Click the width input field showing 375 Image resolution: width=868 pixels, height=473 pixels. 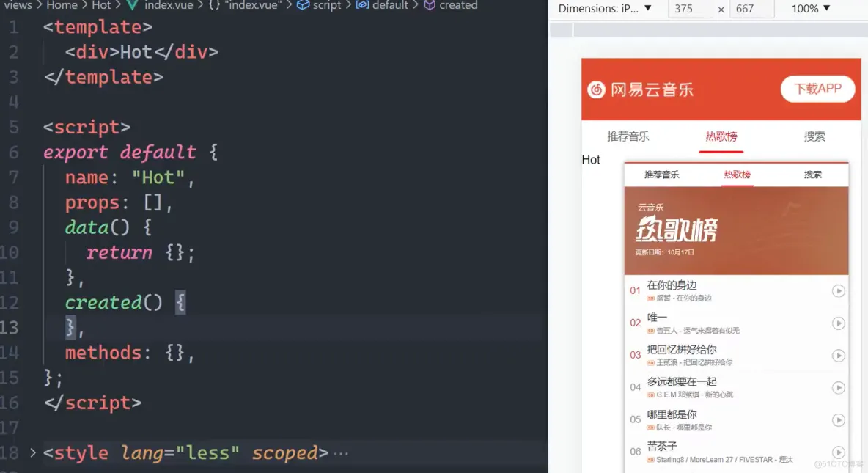coord(690,10)
